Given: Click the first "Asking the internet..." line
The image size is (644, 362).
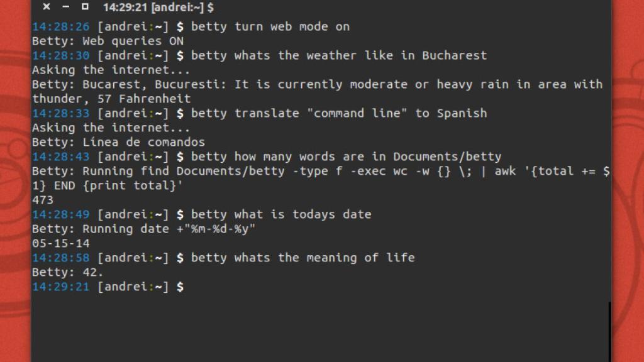Looking at the screenshot, I should (111, 70).
